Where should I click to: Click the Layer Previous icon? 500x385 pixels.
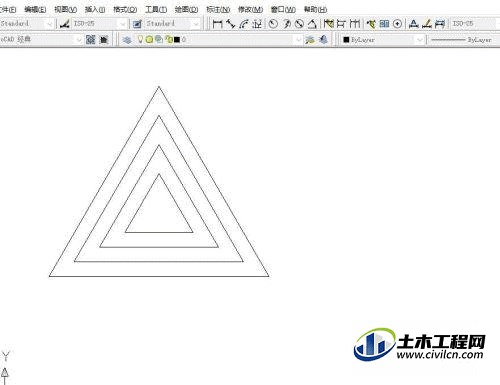[323, 40]
